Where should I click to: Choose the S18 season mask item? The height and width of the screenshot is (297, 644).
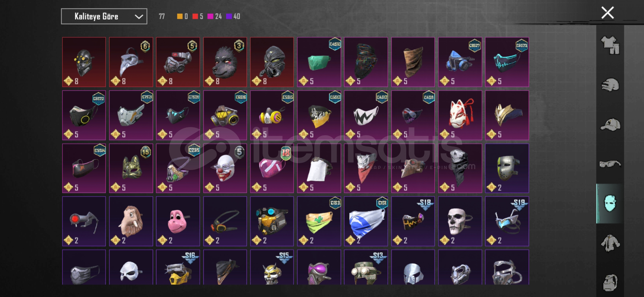pyautogui.click(x=413, y=221)
